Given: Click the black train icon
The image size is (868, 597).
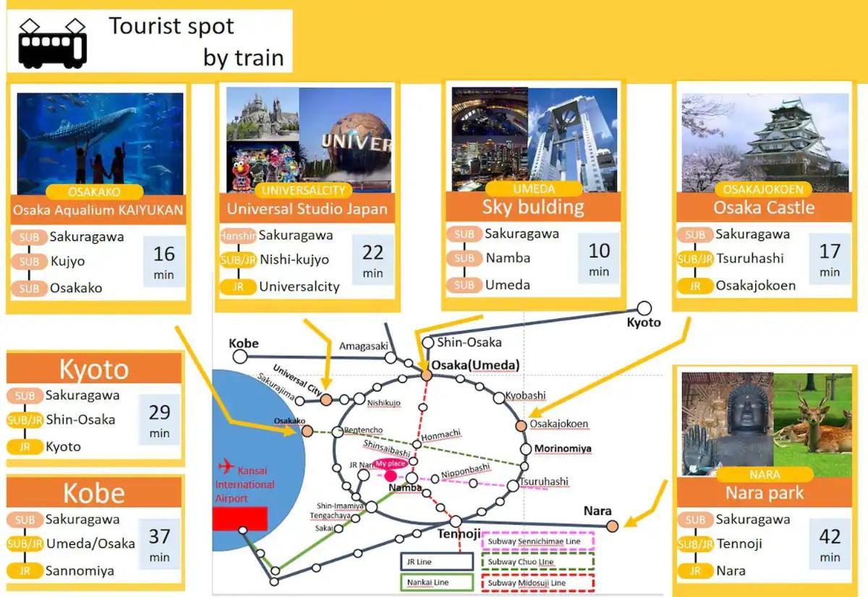Looking at the screenshot, I should pyautogui.click(x=52, y=44).
